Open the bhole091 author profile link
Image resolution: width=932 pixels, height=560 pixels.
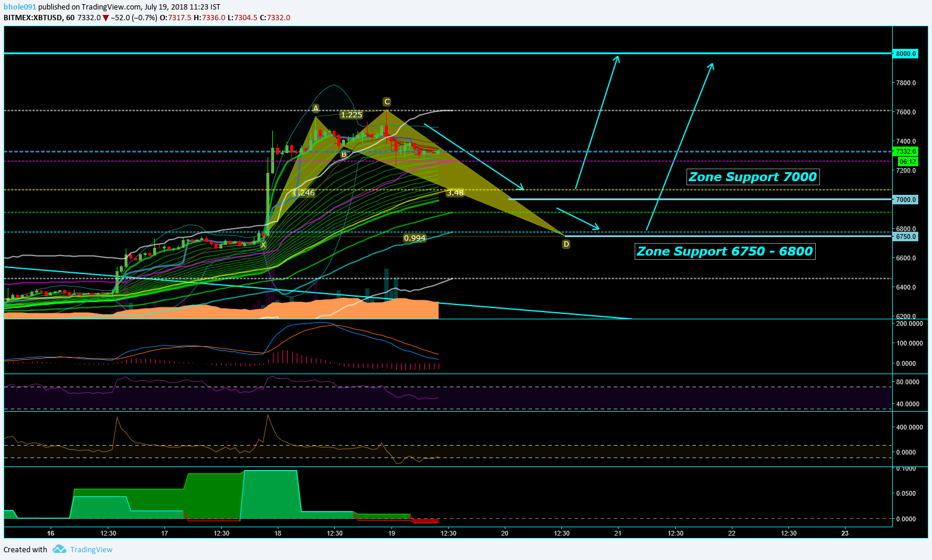pyautogui.click(x=20, y=7)
